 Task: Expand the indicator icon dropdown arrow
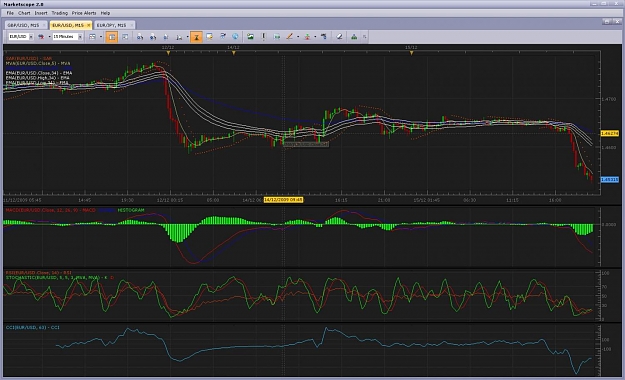point(315,37)
